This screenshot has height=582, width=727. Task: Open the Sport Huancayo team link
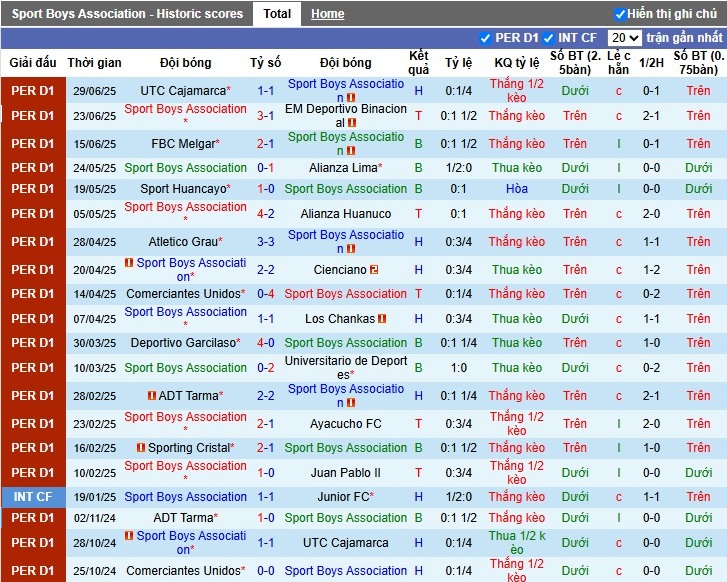[183, 189]
